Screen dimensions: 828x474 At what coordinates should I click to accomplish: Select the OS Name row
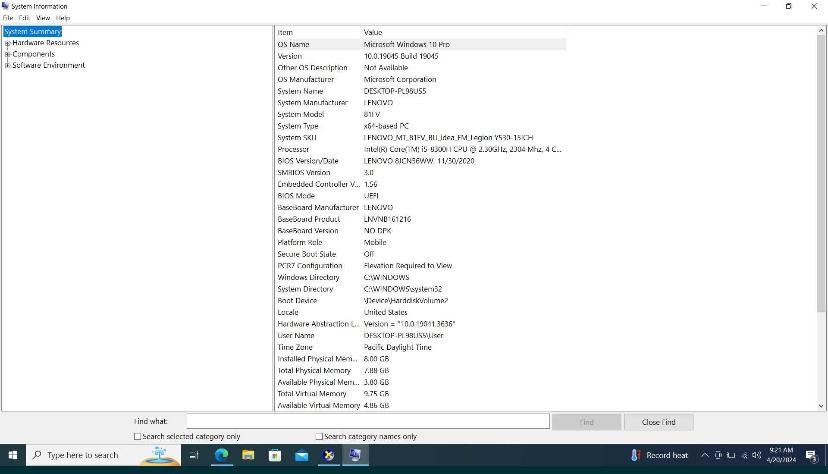point(420,44)
